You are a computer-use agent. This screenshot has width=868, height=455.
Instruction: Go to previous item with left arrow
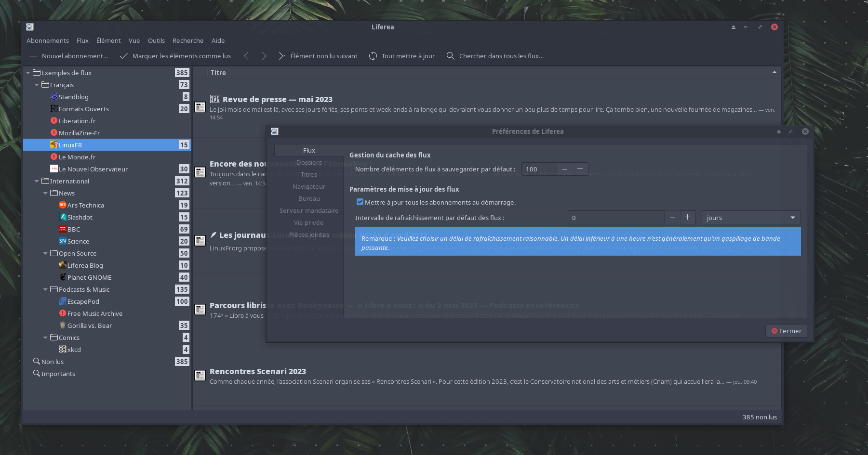pyautogui.click(x=246, y=56)
